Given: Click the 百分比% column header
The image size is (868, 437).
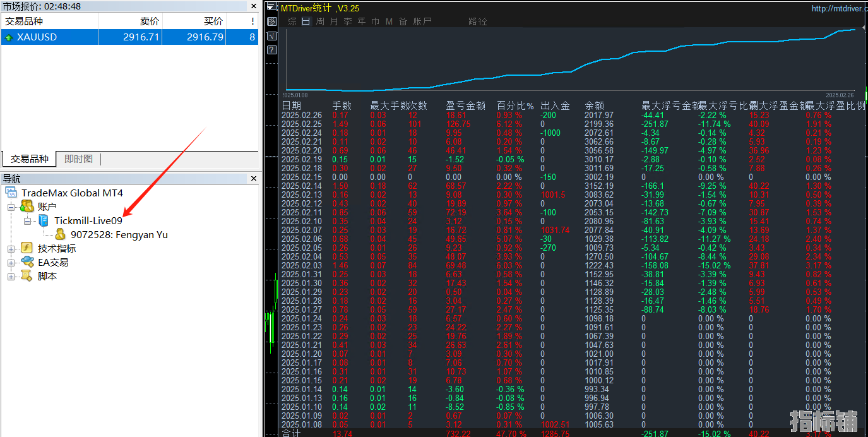Looking at the screenshot, I should click(515, 105).
